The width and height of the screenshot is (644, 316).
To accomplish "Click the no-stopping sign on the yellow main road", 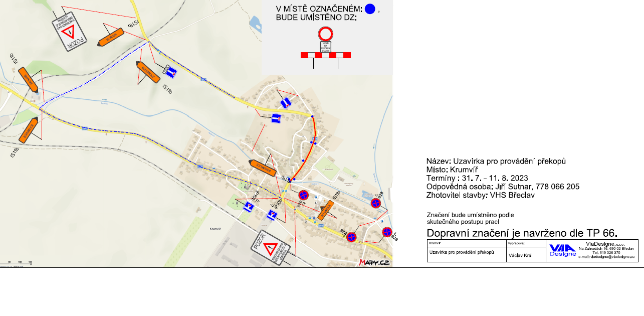I will tap(351, 237).
